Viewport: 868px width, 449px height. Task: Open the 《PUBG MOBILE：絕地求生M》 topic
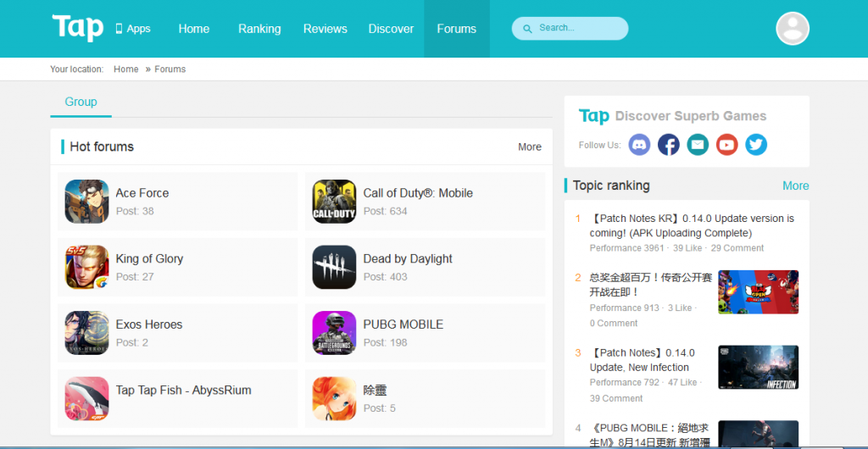pos(650,435)
